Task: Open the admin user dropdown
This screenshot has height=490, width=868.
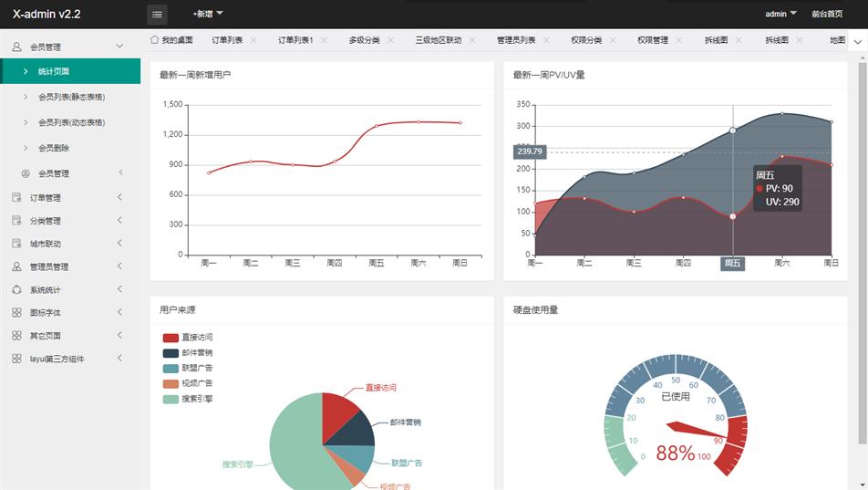Action: pyautogui.click(x=780, y=14)
